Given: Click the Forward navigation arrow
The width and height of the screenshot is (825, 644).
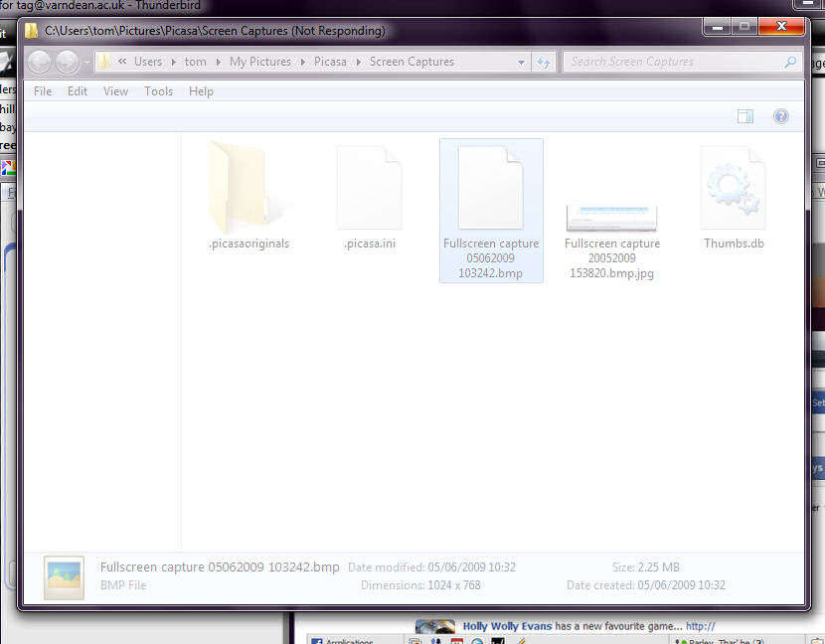Looking at the screenshot, I should pyautogui.click(x=67, y=63).
